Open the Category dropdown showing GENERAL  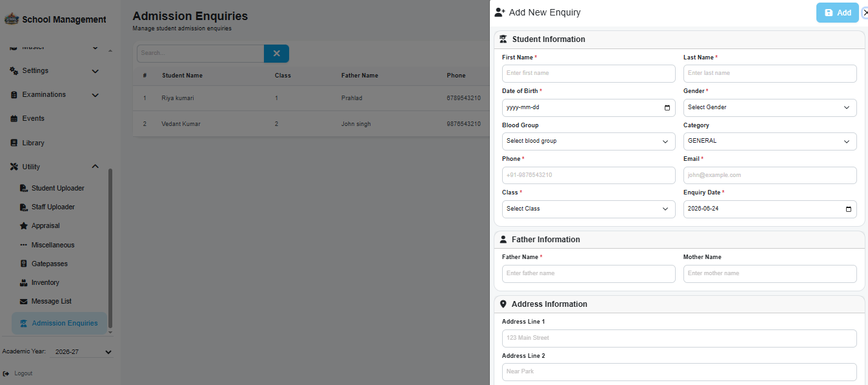click(x=770, y=141)
